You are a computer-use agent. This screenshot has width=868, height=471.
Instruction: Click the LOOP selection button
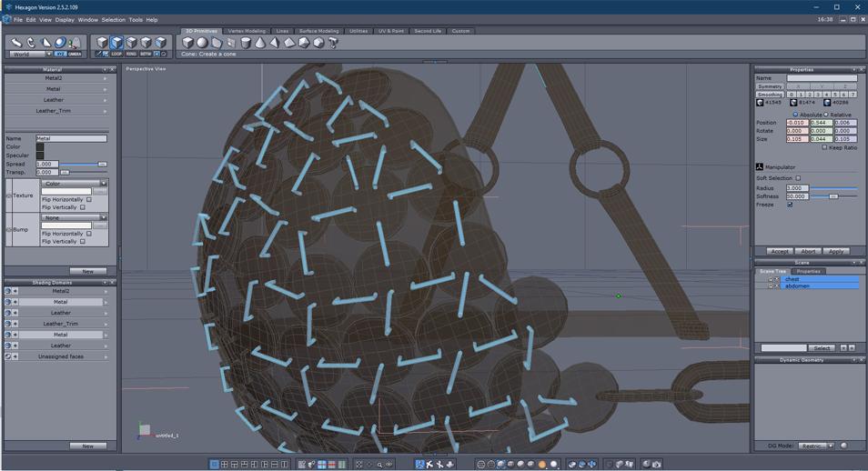click(116, 54)
